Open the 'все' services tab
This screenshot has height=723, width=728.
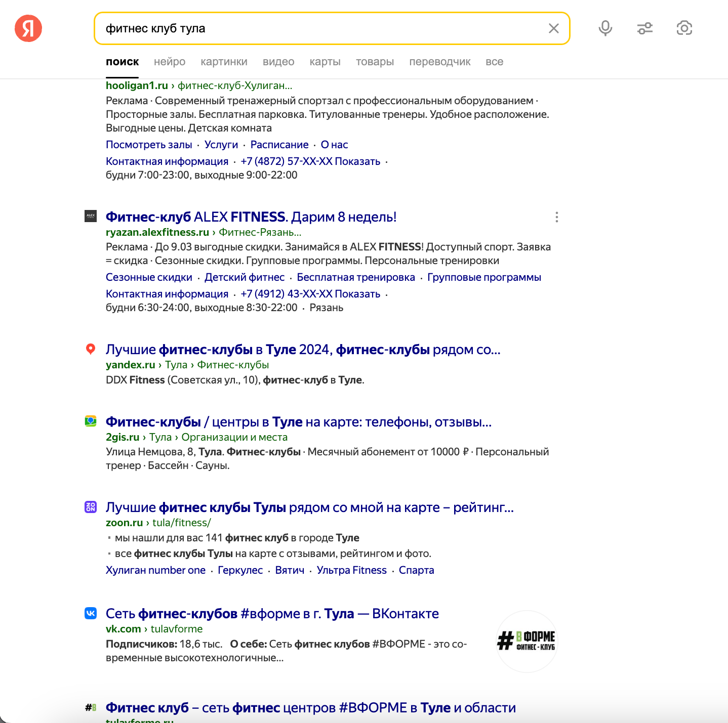coord(495,62)
